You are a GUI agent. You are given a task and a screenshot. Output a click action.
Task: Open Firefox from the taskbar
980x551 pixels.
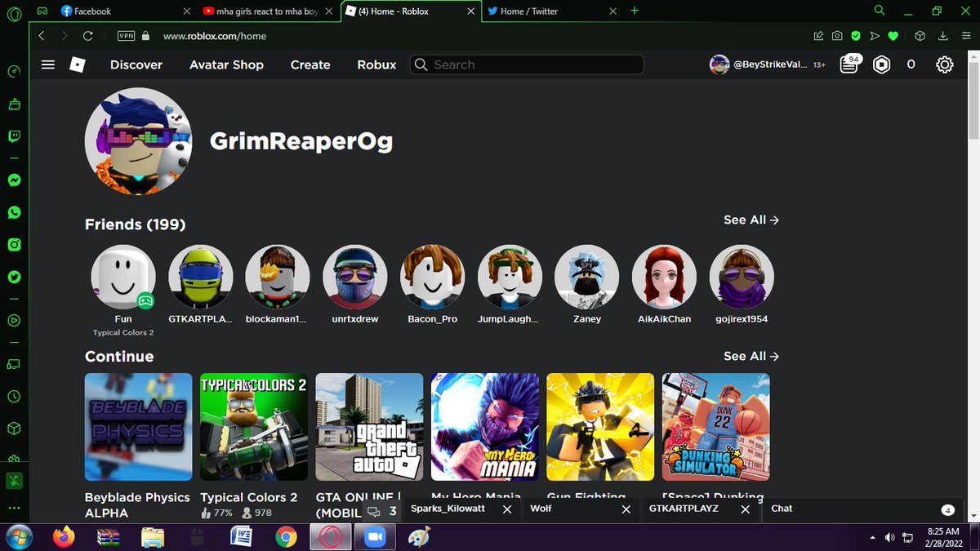point(64,537)
